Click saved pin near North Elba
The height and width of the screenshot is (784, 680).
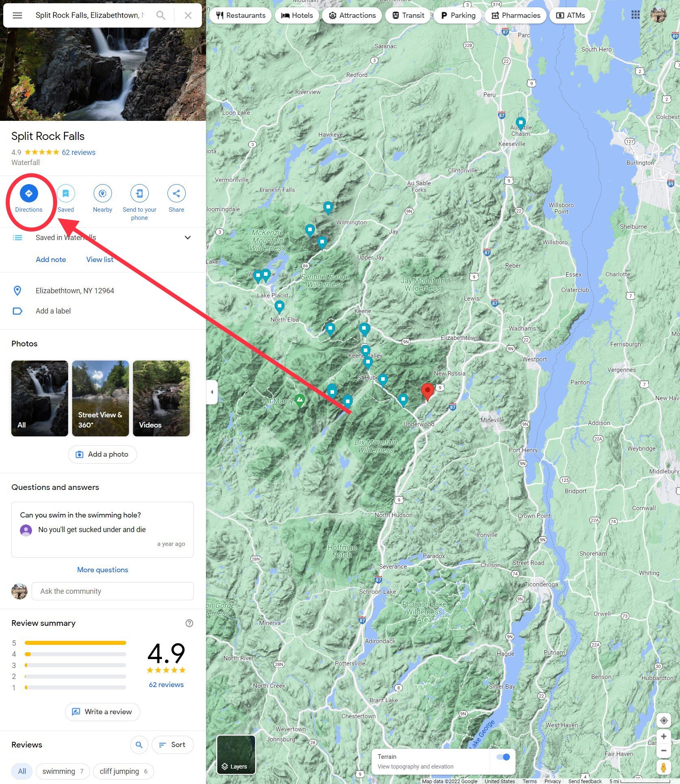(x=279, y=307)
